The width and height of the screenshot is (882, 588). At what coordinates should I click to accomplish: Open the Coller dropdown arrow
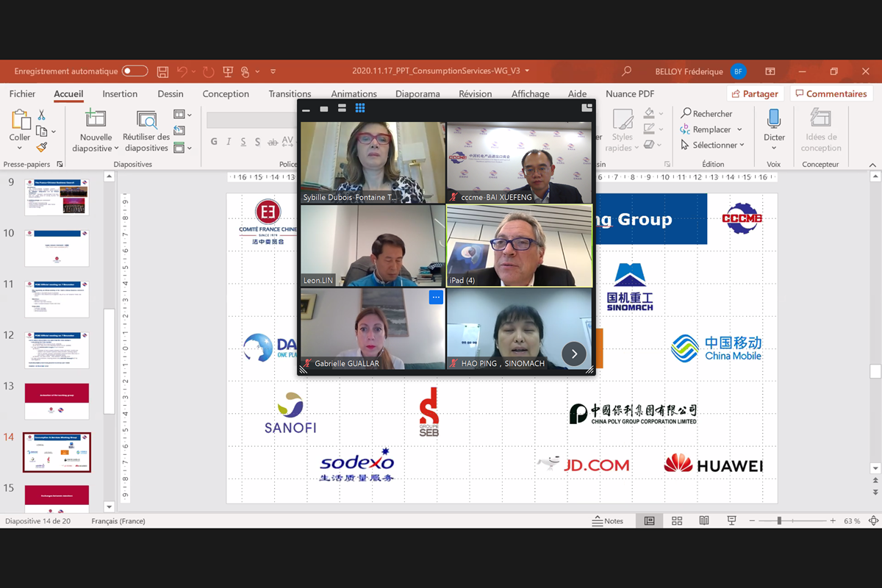coord(20,149)
